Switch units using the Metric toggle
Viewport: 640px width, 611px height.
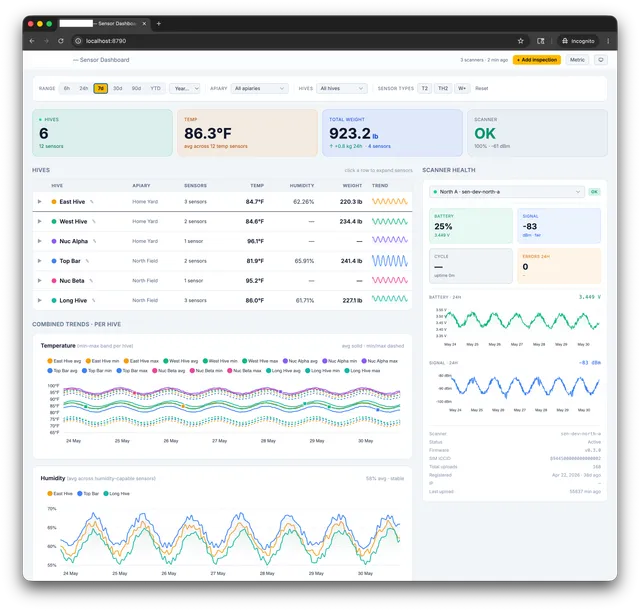577,60
